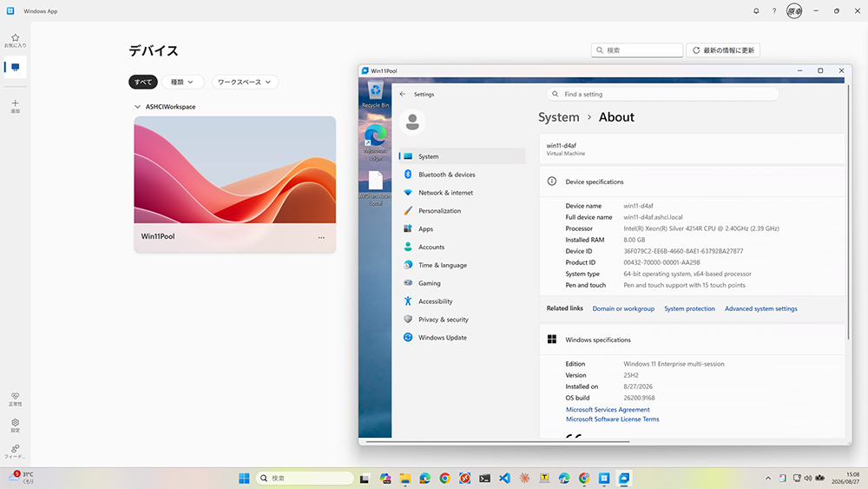The height and width of the screenshot is (489, 868).
Task: Click the remote session horizontal scrollbar
Action: click(x=497, y=442)
